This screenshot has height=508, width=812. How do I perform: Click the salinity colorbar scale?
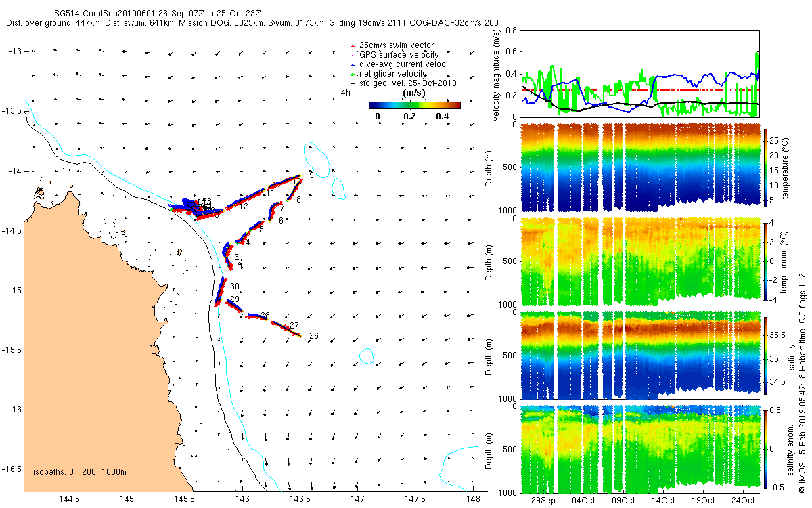[765, 354]
